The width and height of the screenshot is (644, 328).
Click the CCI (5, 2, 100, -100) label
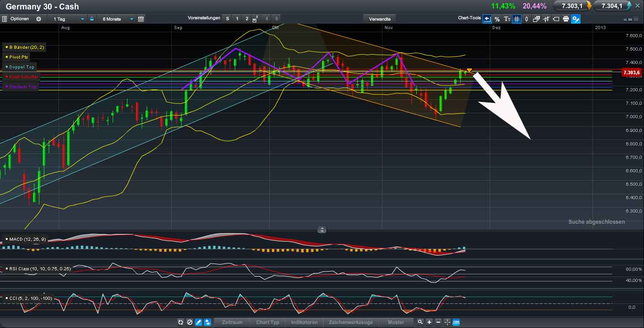point(29,298)
